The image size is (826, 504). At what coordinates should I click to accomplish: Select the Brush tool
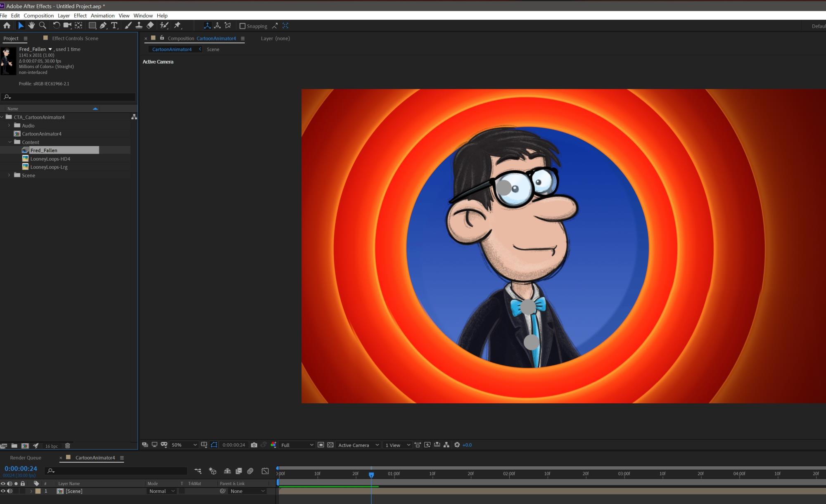128,26
